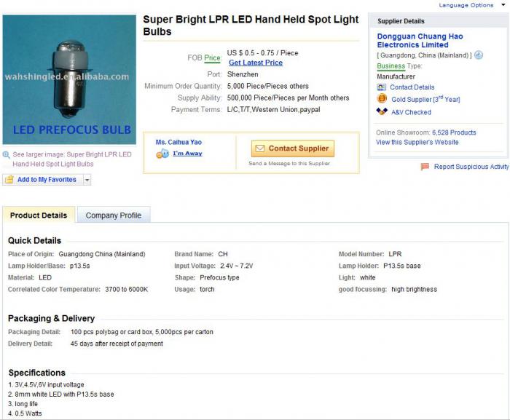Click the red flag report icon
The width and height of the screenshot is (510, 420).
click(425, 167)
